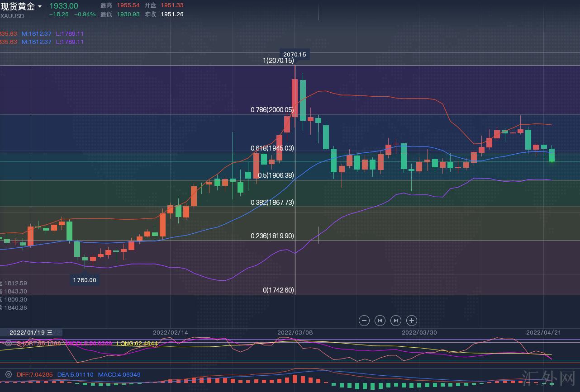This screenshot has width=580, height=392.
Task: Click the 0.236(1819.90) Fibonacci retracement label
Action: (x=272, y=236)
